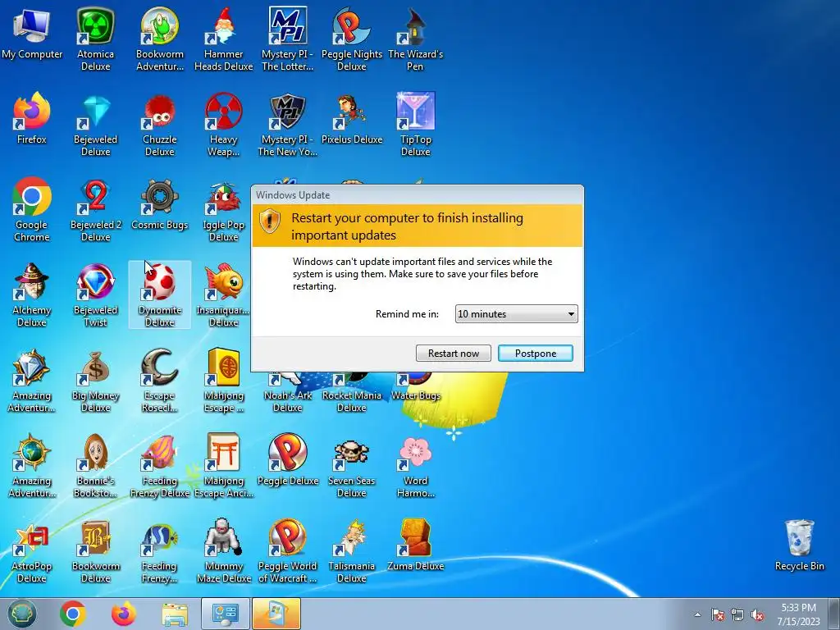Click the Water Bugs desktop shortcut
Viewport: 840px width, 630px height.
[x=415, y=388]
